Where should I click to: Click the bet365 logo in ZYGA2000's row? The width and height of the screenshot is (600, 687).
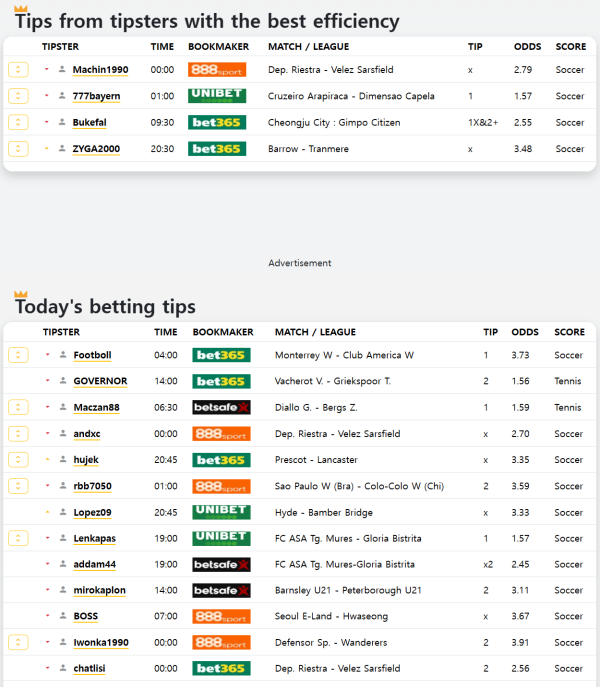click(x=216, y=149)
